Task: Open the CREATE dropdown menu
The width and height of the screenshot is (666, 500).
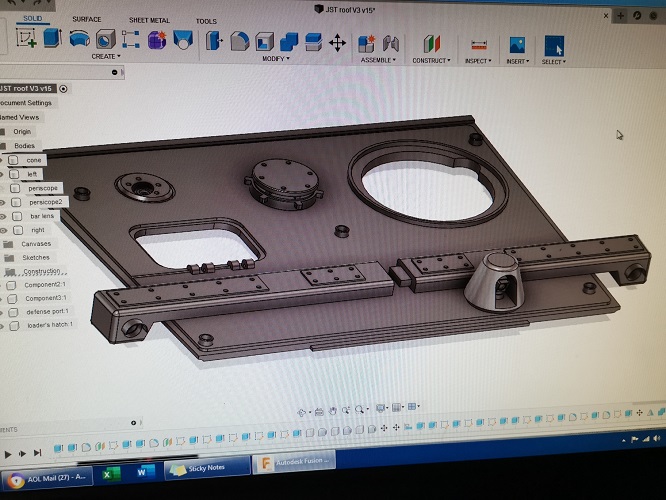Action: pyautogui.click(x=106, y=57)
